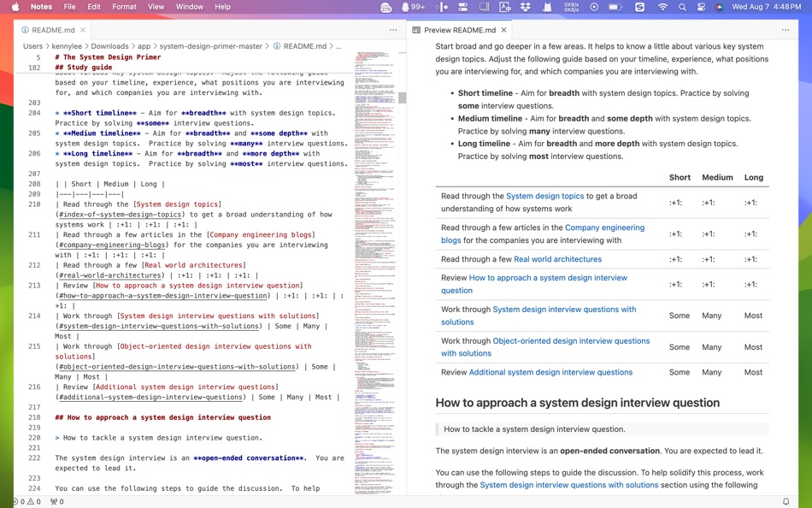Close the Preview README.md tab

click(x=503, y=30)
